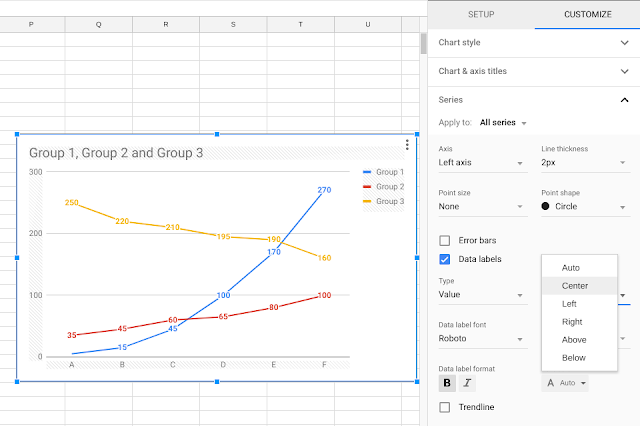Viewport: 640px width, 426px height.
Task: Click the Group 3 legend entry
Action: 383,201
